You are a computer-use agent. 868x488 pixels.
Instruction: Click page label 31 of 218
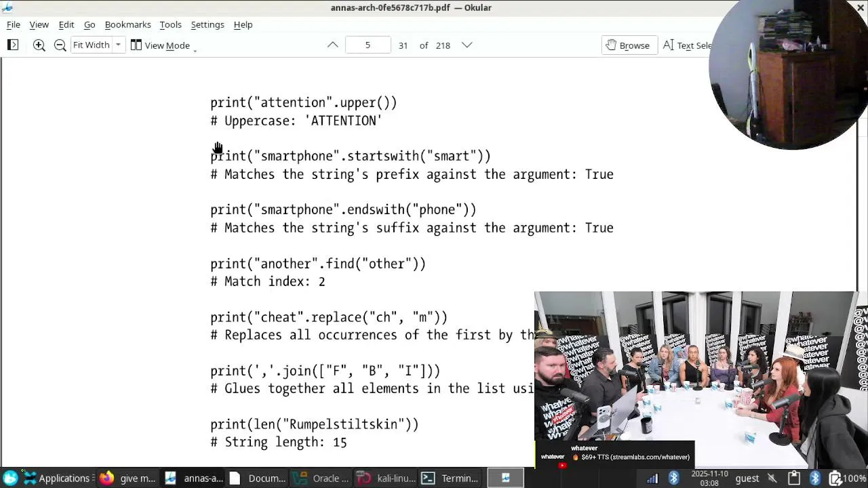(x=425, y=45)
